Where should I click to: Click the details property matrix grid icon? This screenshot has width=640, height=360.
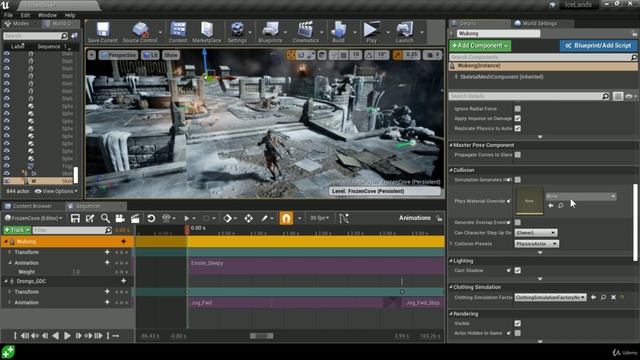click(618, 96)
